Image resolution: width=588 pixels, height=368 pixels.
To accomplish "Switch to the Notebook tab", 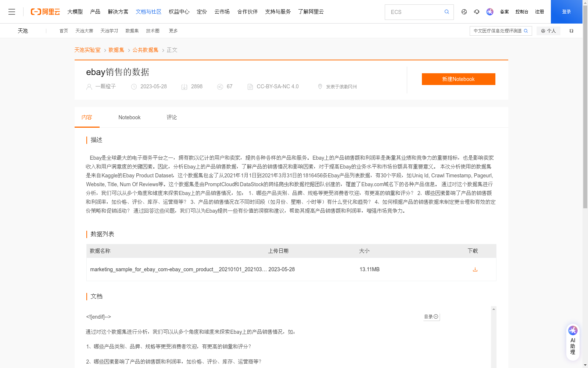I will [129, 117].
